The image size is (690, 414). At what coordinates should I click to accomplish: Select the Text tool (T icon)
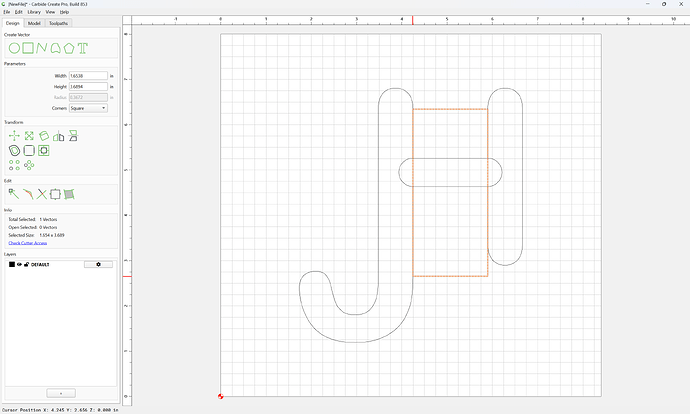(83, 48)
